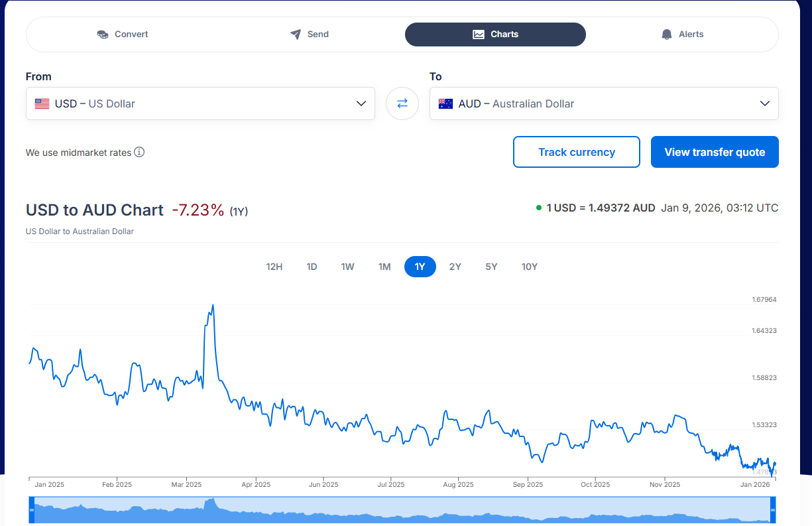Click View transfer quote button

[x=715, y=152]
